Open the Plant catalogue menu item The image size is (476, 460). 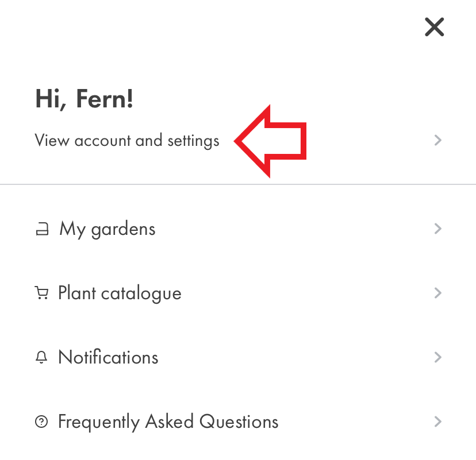click(x=238, y=293)
